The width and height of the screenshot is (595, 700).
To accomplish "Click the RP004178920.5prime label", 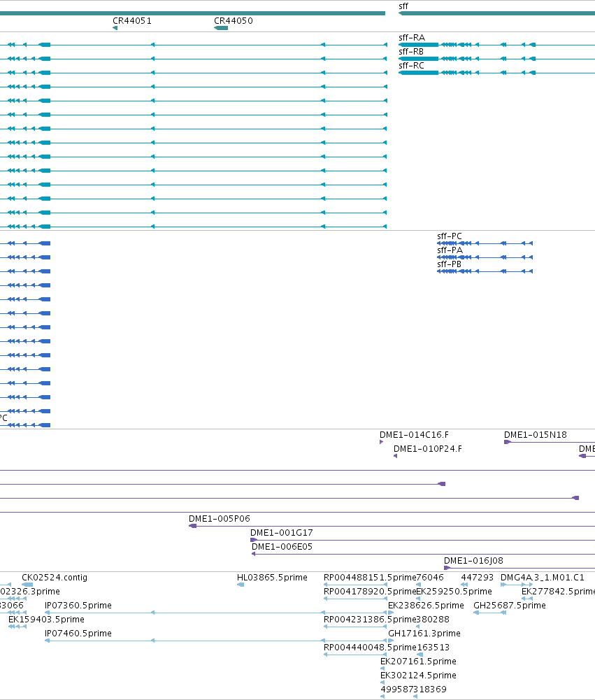I will [370, 592].
